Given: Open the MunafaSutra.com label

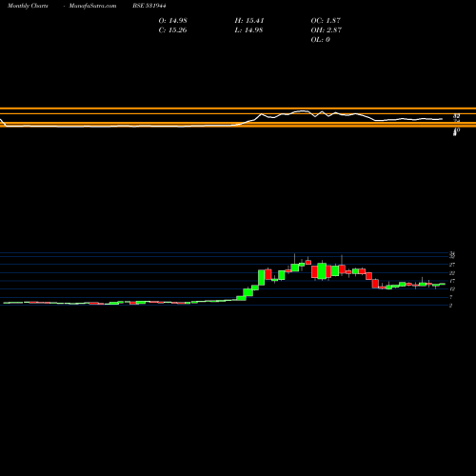Looking at the screenshot, I should coord(92,6).
